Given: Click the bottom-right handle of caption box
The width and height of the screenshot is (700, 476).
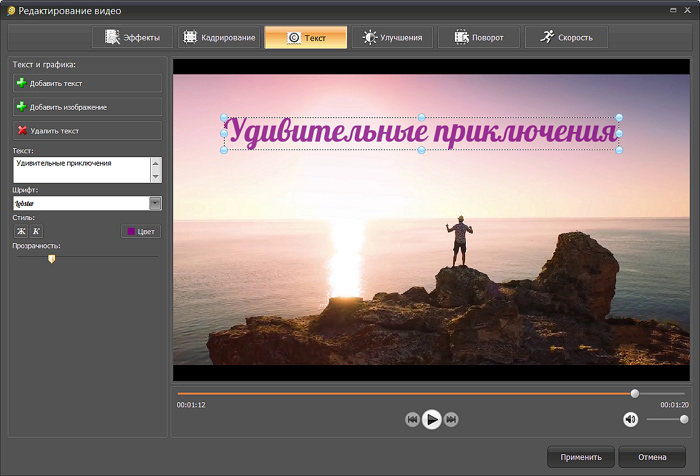Looking at the screenshot, I should click(619, 150).
